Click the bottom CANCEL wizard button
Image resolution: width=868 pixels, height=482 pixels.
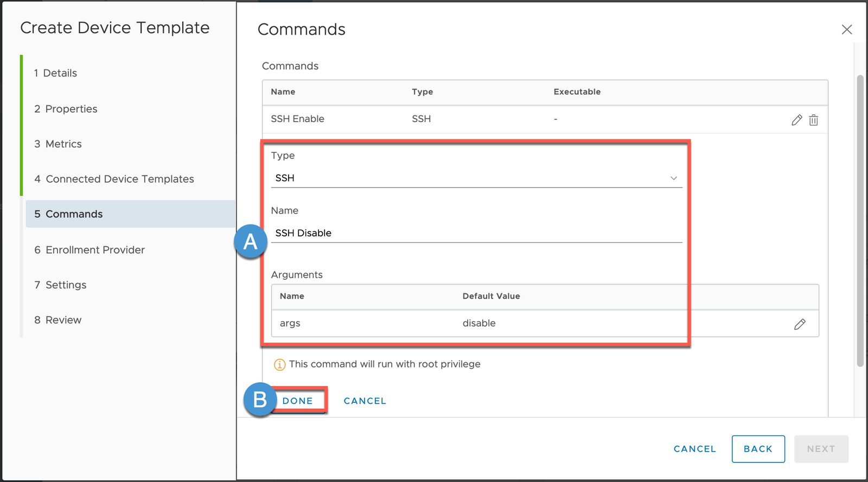[695, 449]
